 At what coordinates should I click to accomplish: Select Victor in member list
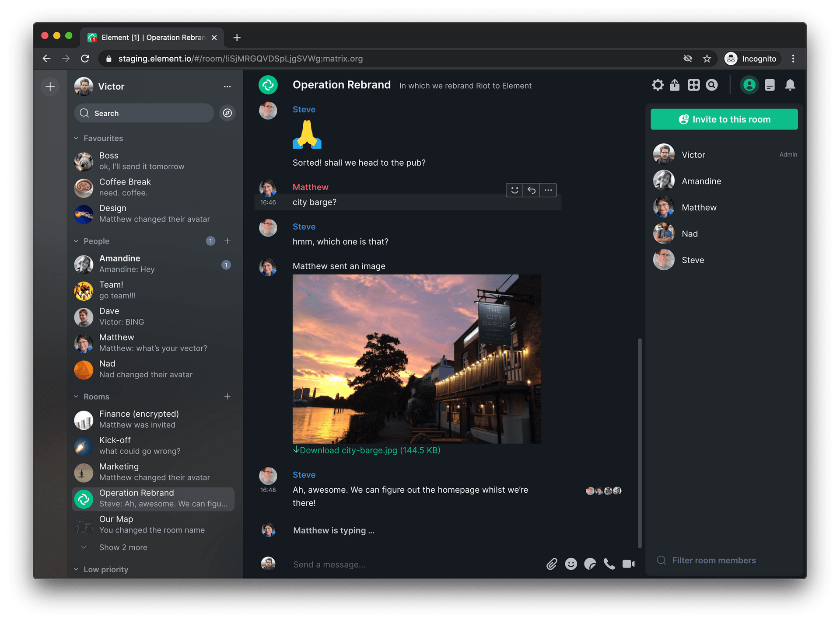724,154
